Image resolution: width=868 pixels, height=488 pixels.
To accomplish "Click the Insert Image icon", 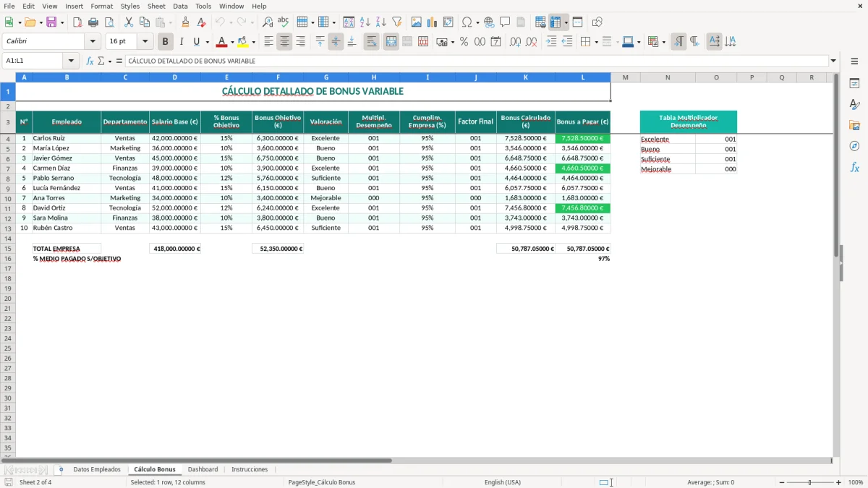I will pos(417,22).
